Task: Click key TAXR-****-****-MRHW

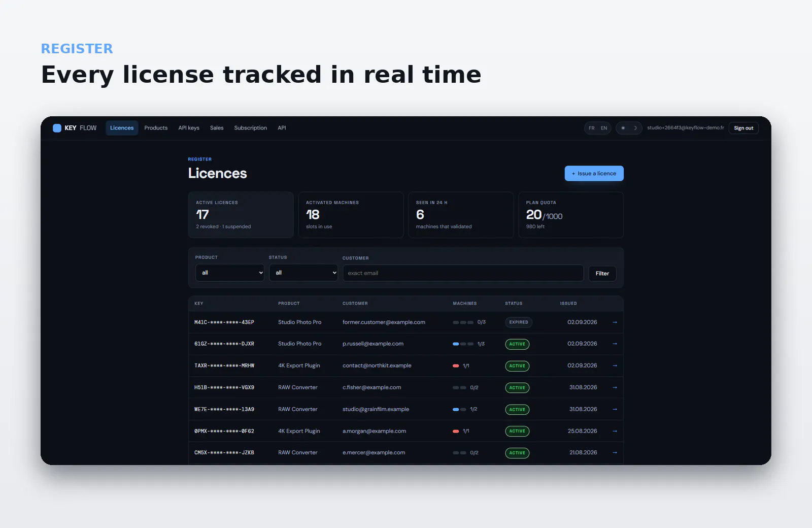Action: tap(224, 366)
